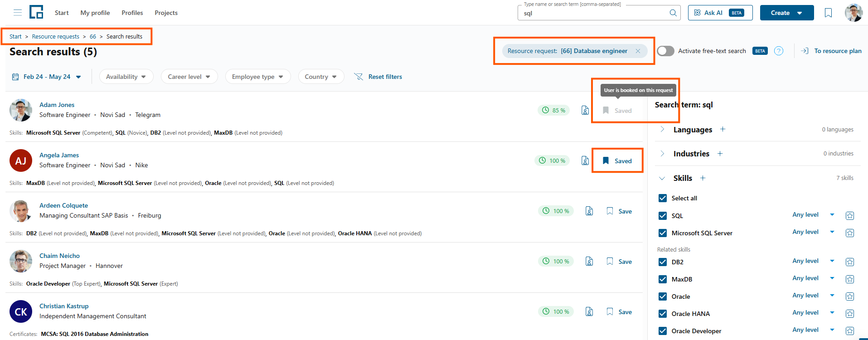Add an industry with plus icon

[720, 154]
